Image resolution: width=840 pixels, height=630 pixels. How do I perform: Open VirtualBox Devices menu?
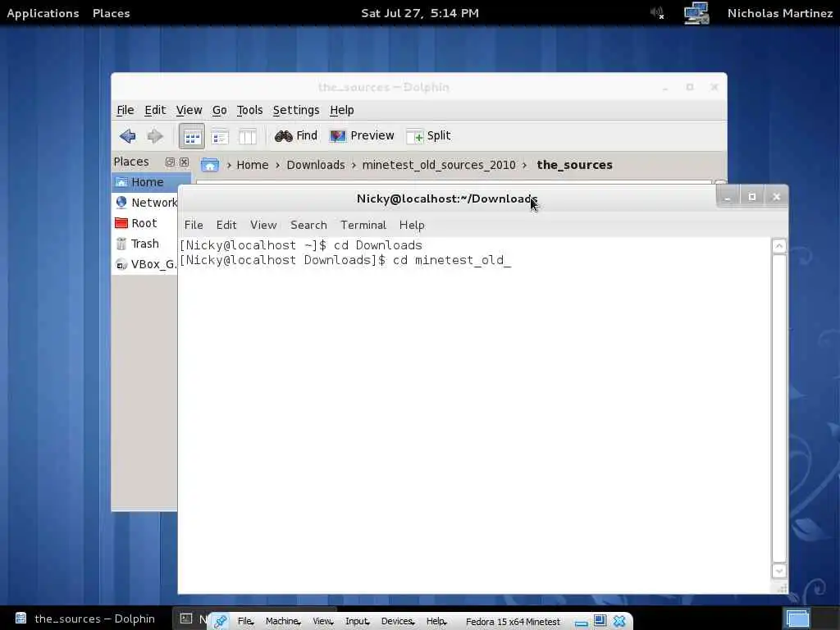pos(398,622)
